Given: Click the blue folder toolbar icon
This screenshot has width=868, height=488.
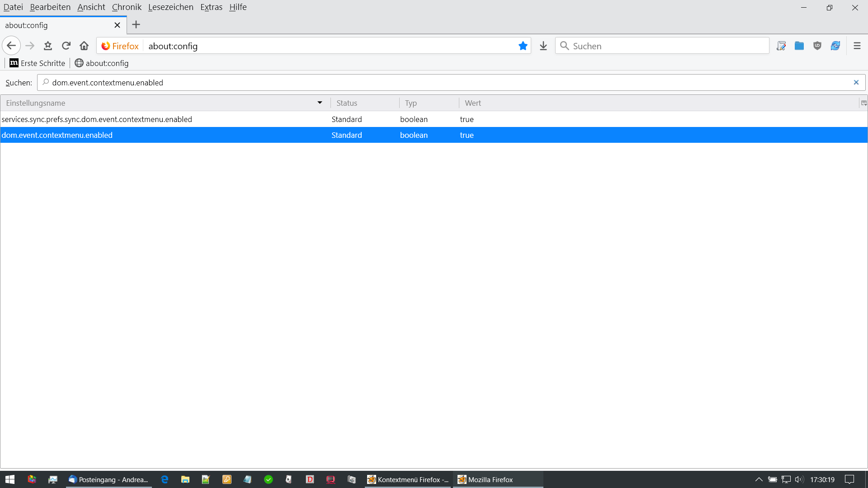Looking at the screenshot, I should [x=799, y=46].
